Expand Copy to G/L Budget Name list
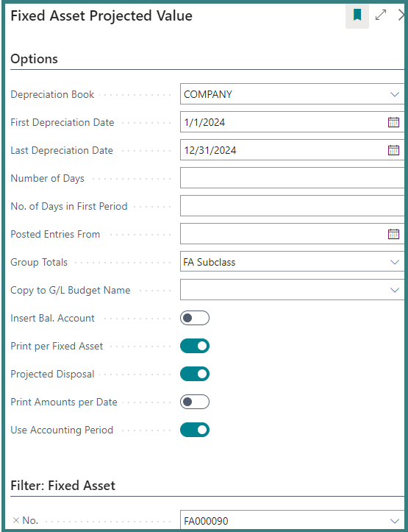Screen dimensions: 408x532 click(395, 290)
